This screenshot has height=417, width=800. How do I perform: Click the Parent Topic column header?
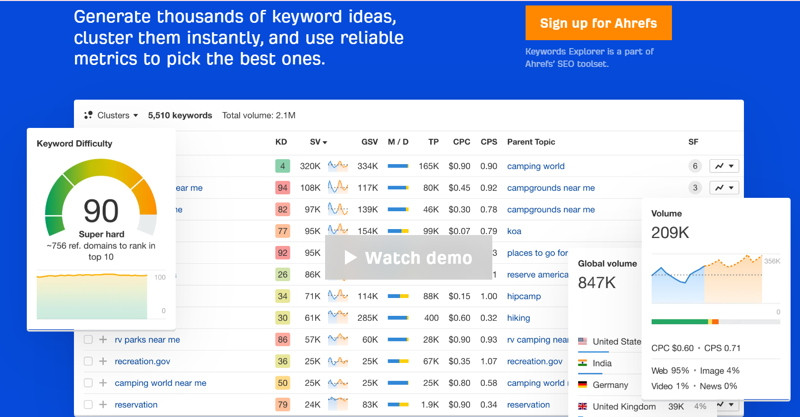pyautogui.click(x=531, y=142)
